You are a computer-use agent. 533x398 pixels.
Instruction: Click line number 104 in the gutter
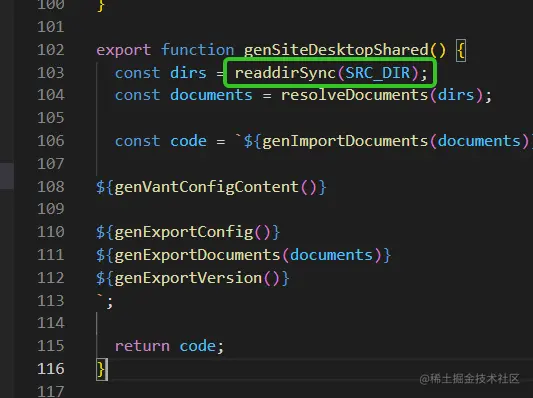click(51, 95)
